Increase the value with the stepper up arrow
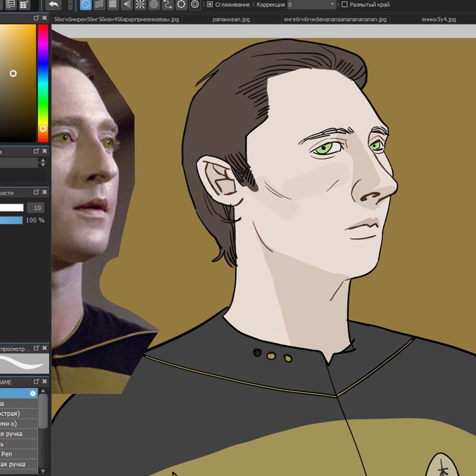The height and width of the screenshot is (476, 476). (x=43, y=160)
